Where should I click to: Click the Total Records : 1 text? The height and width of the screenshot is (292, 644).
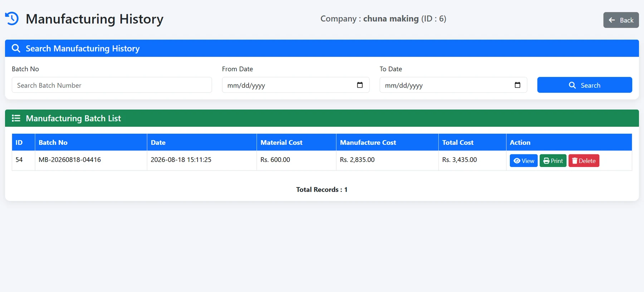tap(322, 190)
